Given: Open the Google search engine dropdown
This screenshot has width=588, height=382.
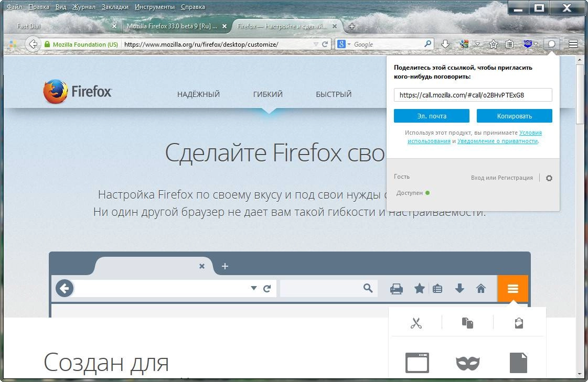Looking at the screenshot, I should [349, 44].
